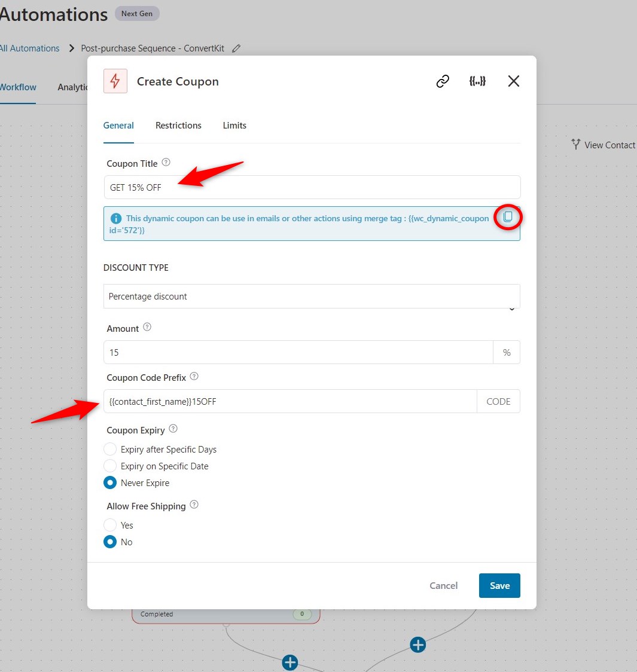This screenshot has width=637, height=672.
Task: Click the View Contact icon on the canvas
Action: tap(575, 144)
